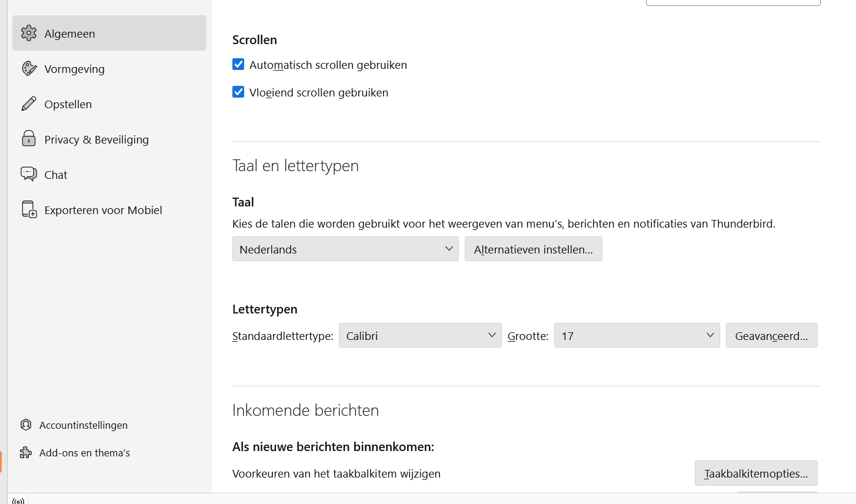Viewport: 856px width, 504px height.
Task: Open the Grootte dropdown showing 17
Action: coord(637,335)
